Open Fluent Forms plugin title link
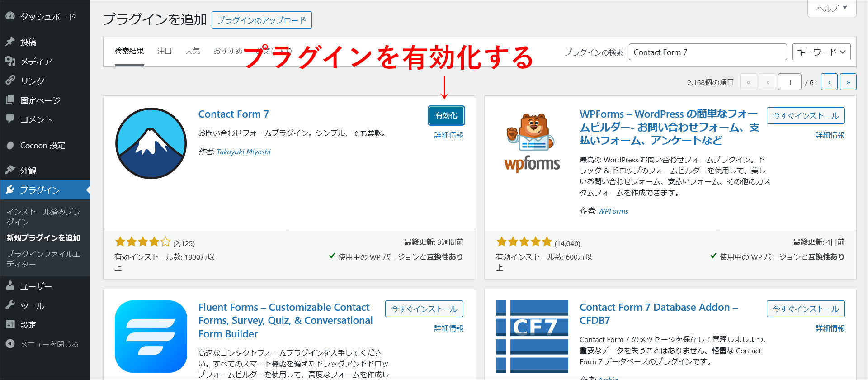The image size is (868, 380). pos(286,320)
